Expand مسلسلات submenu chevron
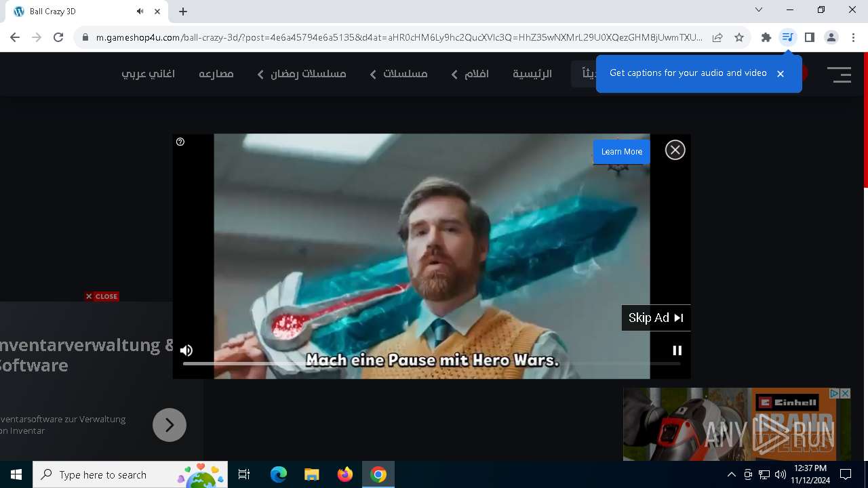The image size is (868, 488). click(x=373, y=75)
